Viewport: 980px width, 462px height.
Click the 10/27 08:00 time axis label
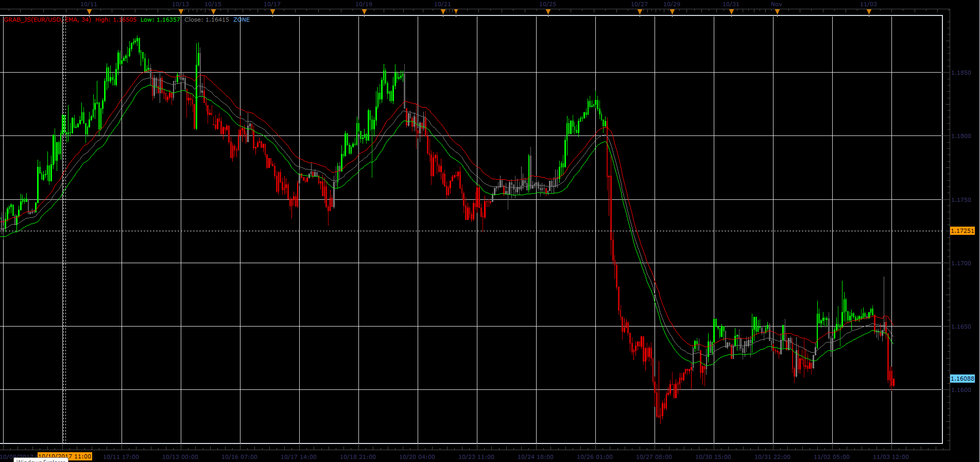(654, 457)
